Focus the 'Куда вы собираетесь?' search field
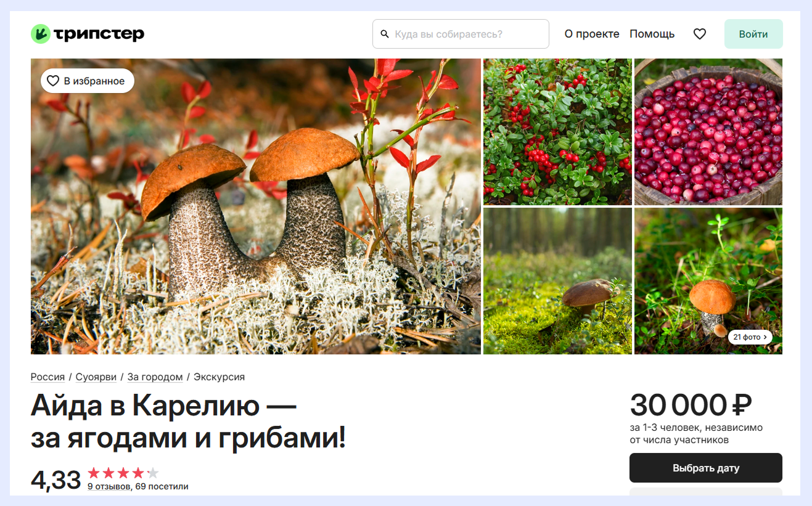The height and width of the screenshot is (506, 812). pyautogui.click(x=461, y=34)
